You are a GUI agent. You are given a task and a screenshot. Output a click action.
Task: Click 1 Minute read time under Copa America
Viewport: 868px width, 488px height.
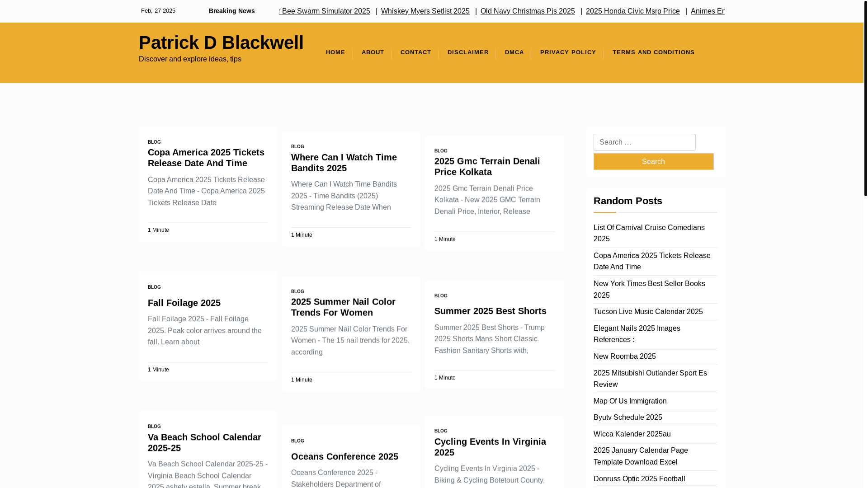pyautogui.click(x=158, y=230)
